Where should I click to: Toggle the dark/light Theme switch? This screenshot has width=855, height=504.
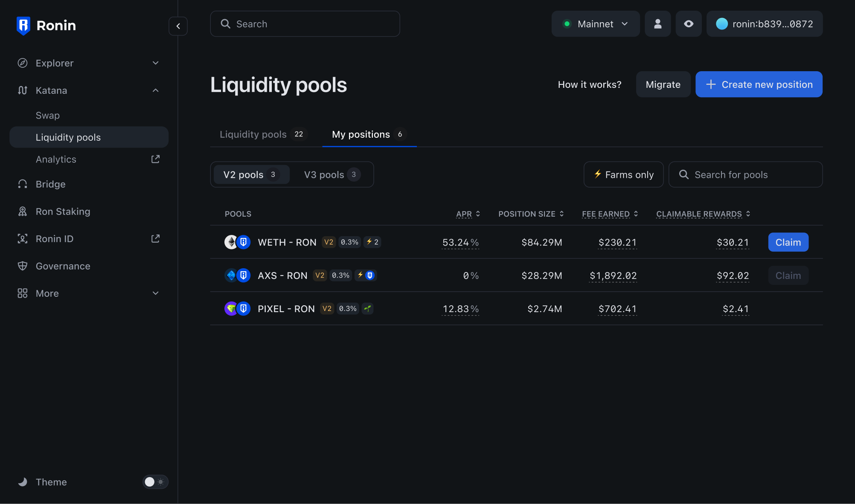155,482
